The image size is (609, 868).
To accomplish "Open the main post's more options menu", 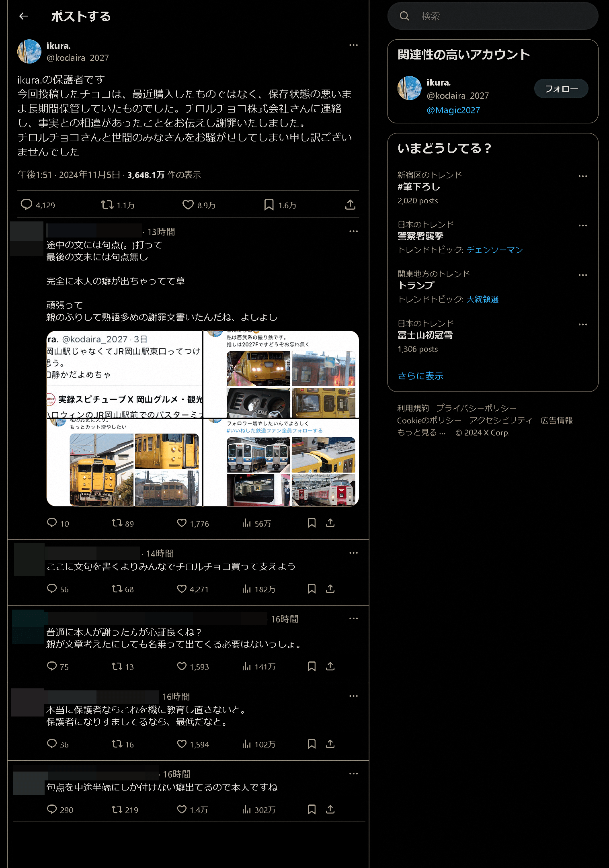I will point(353,45).
